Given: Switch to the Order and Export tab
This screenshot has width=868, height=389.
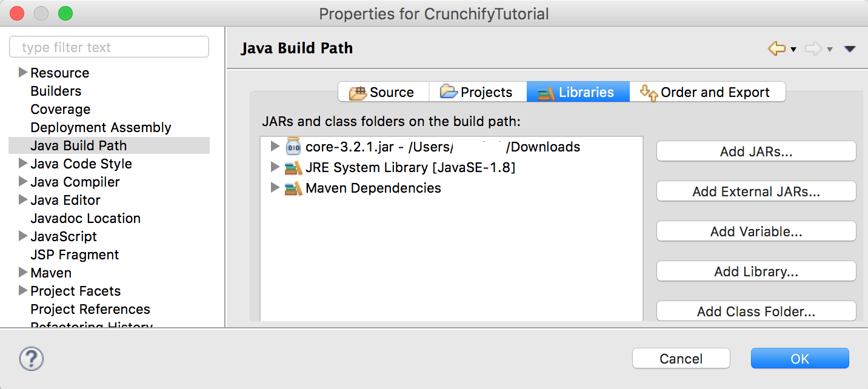Looking at the screenshot, I should point(707,92).
